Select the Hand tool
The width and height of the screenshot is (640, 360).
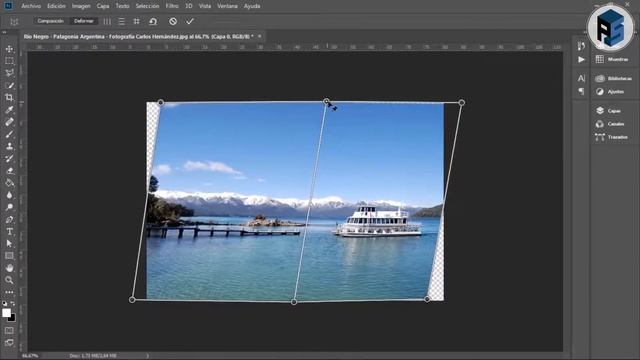(9, 268)
